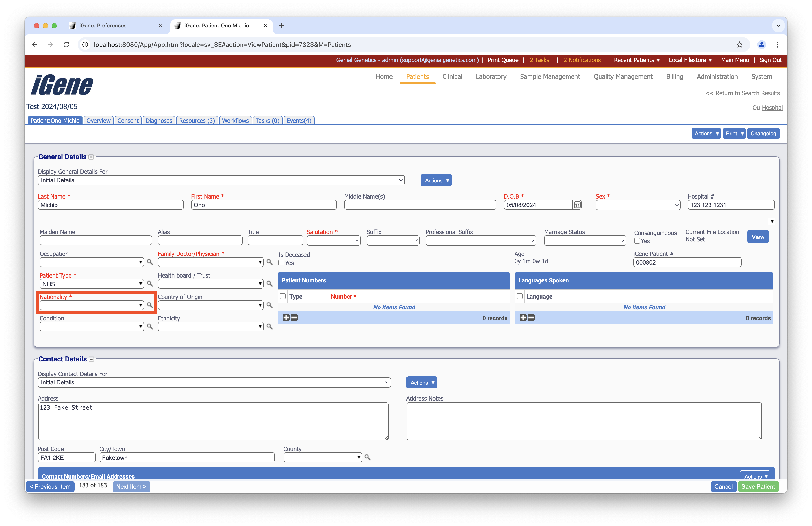The height and width of the screenshot is (526, 812).
Task: Click the Occupation search magnifier icon
Action: click(x=150, y=262)
